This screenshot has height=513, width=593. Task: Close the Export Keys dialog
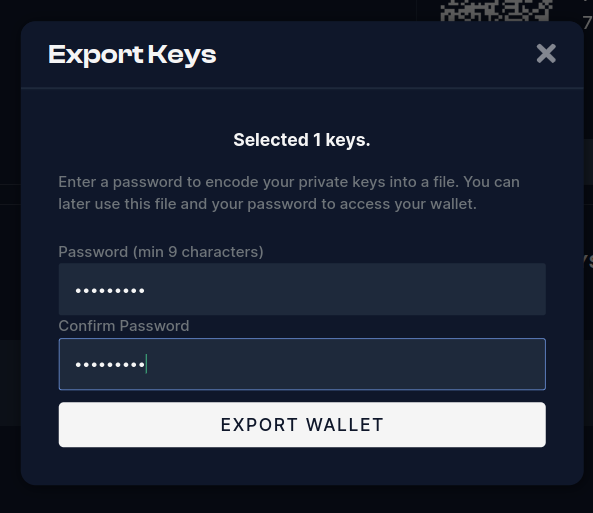(546, 53)
